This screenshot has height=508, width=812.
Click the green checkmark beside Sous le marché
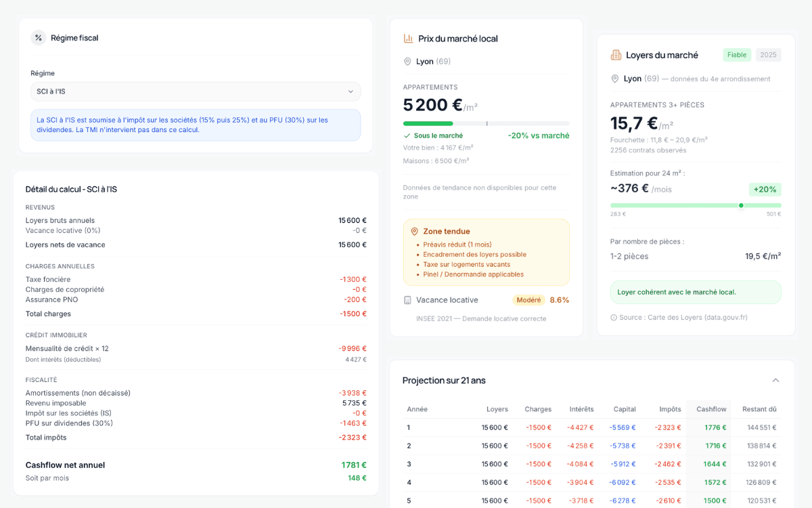[x=409, y=135]
